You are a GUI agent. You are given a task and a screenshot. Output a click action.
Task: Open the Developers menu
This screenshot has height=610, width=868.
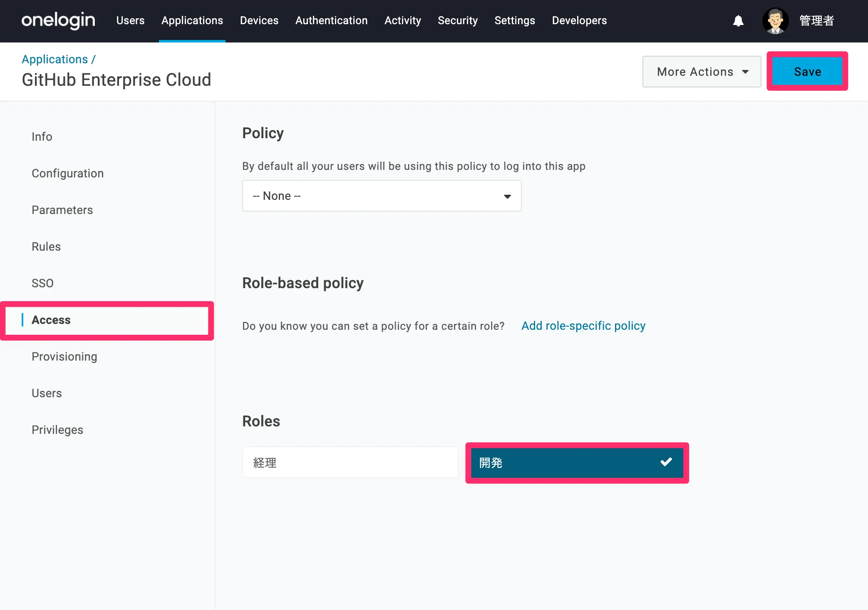point(579,20)
